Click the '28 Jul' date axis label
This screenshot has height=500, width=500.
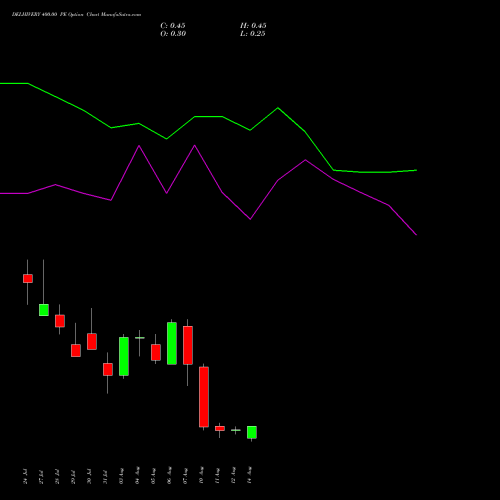pyautogui.click(x=58, y=476)
